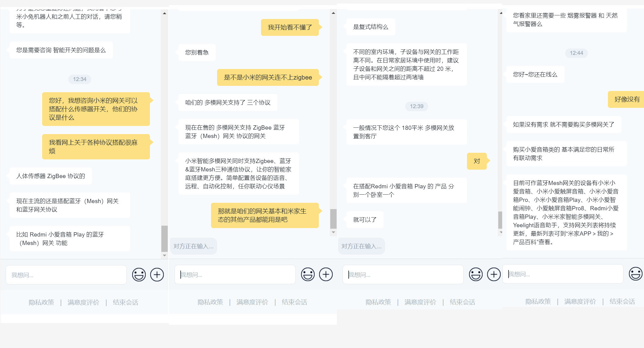This screenshot has height=348, width=644.
Task: Open emoji picker in the 我开始看不懂了 chat panel
Action: (308, 274)
